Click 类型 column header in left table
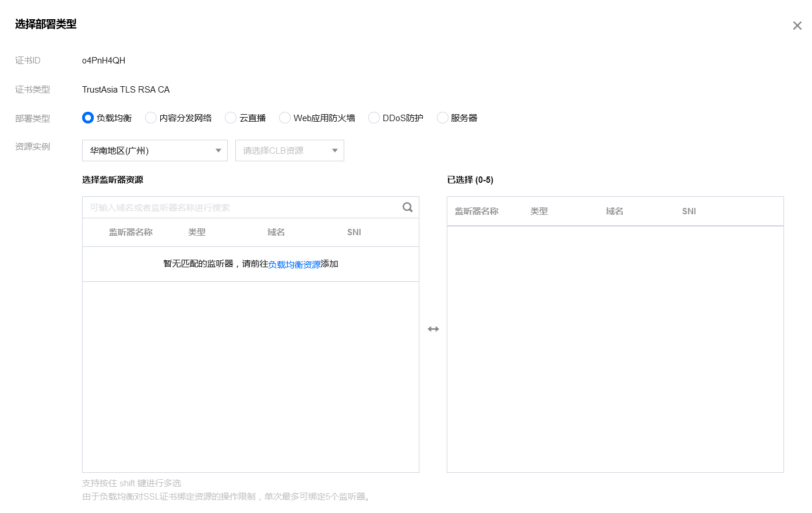 (197, 232)
